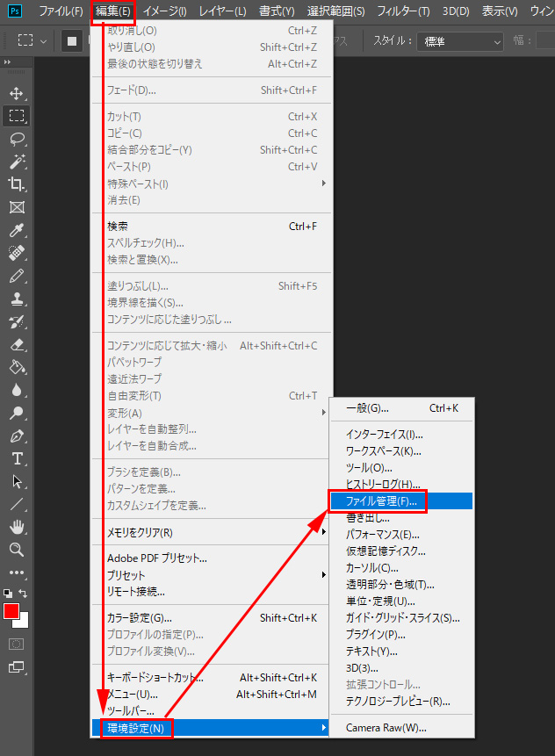Select the Lasso tool
Image resolution: width=555 pixels, height=756 pixels.
[17, 139]
